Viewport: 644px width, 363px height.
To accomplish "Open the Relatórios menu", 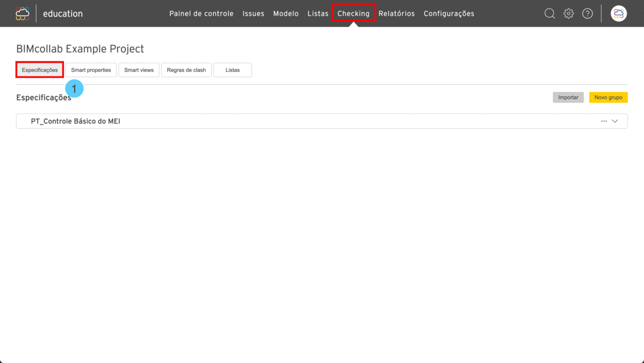I will 397,13.
